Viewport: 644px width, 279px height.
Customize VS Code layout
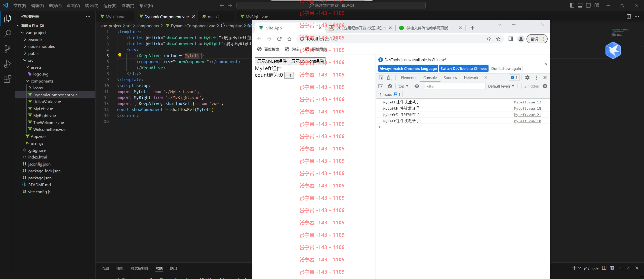597,5
